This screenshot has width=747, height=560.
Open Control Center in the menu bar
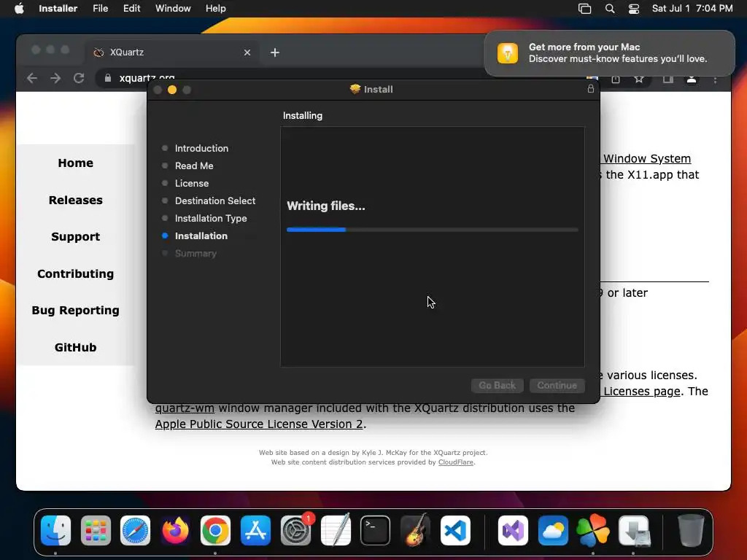pyautogui.click(x=634, y=9)
